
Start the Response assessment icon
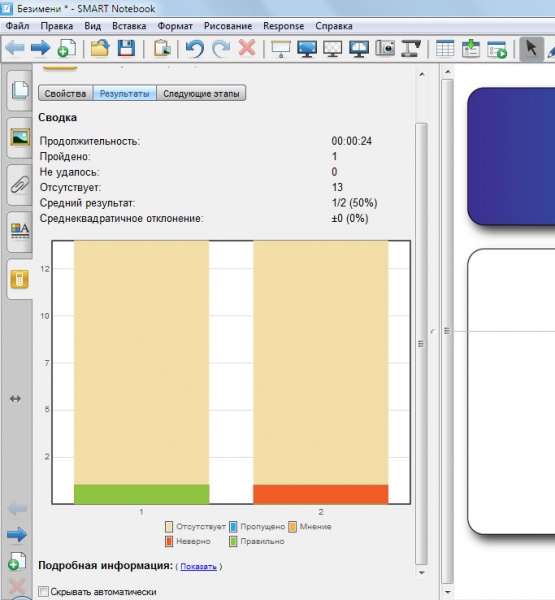tap(497, 49)
